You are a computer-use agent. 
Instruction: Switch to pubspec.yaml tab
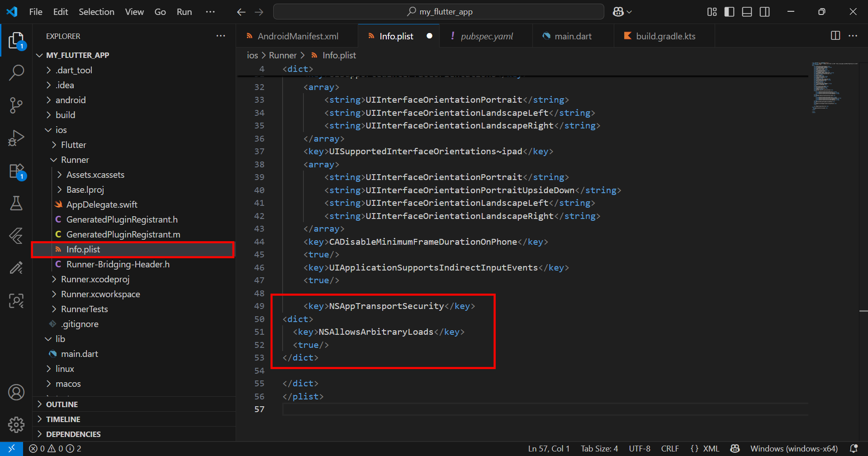coord(487,36)
